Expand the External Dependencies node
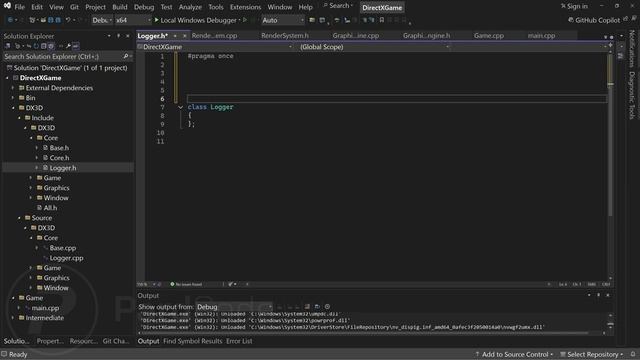This screenshot has height=360, width=640. coord(13,88)
